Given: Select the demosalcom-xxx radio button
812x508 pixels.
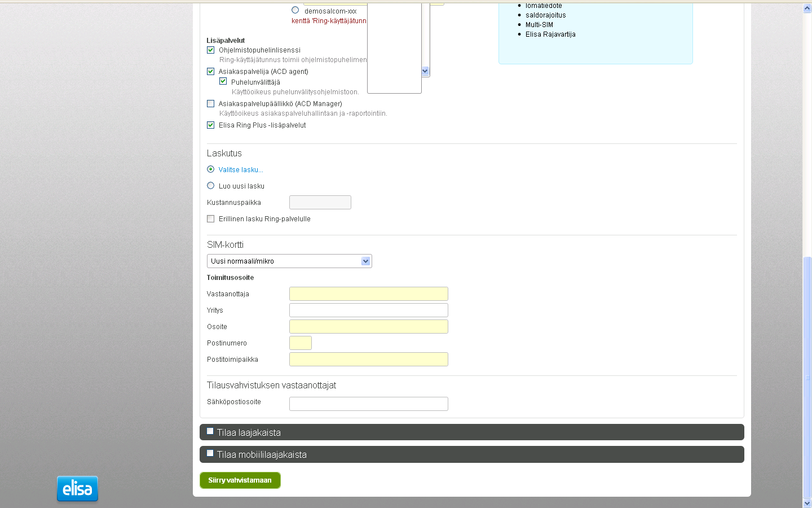Looking at the screenshot, I should coord(295,10).
